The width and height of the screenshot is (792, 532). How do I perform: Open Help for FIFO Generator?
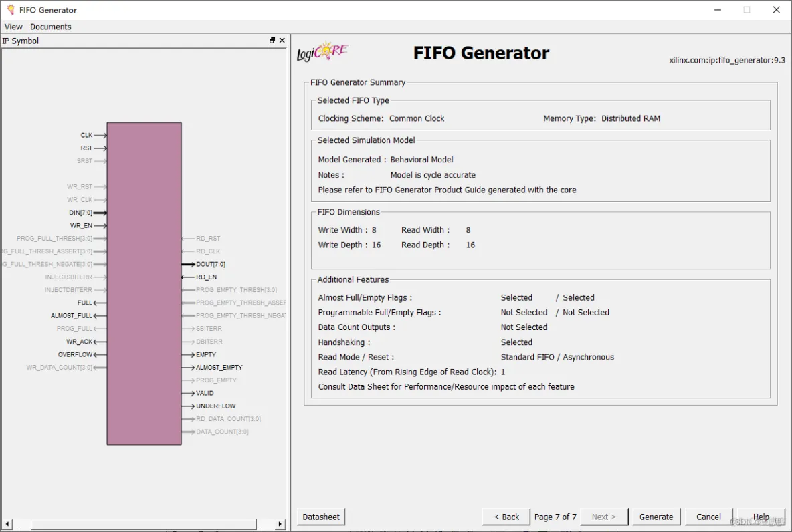(761, 517)
